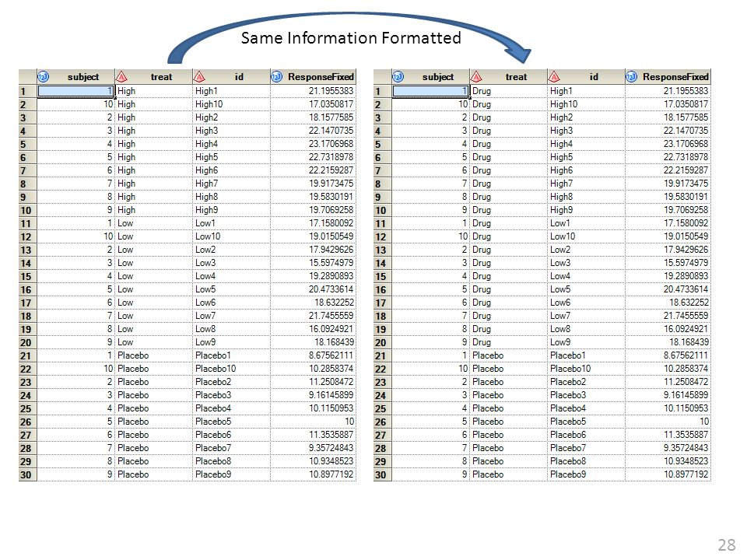Image resolution: width=747 pixels, height=560 pixels.
Task: Click character type icon beside treat in left table
Action: [x=121, y=77]
